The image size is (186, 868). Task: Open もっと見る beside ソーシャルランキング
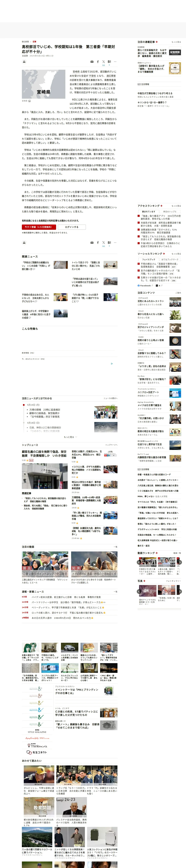(176, 254)
